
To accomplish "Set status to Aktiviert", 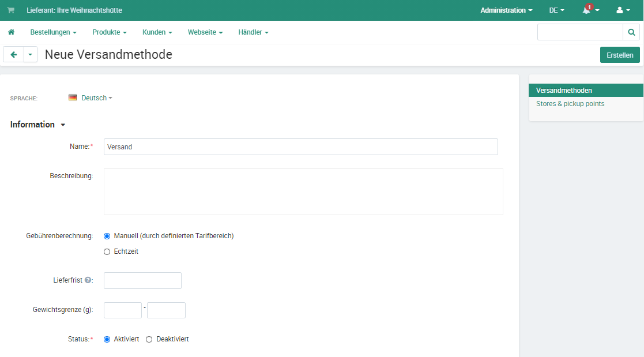I will coord(107,339).
